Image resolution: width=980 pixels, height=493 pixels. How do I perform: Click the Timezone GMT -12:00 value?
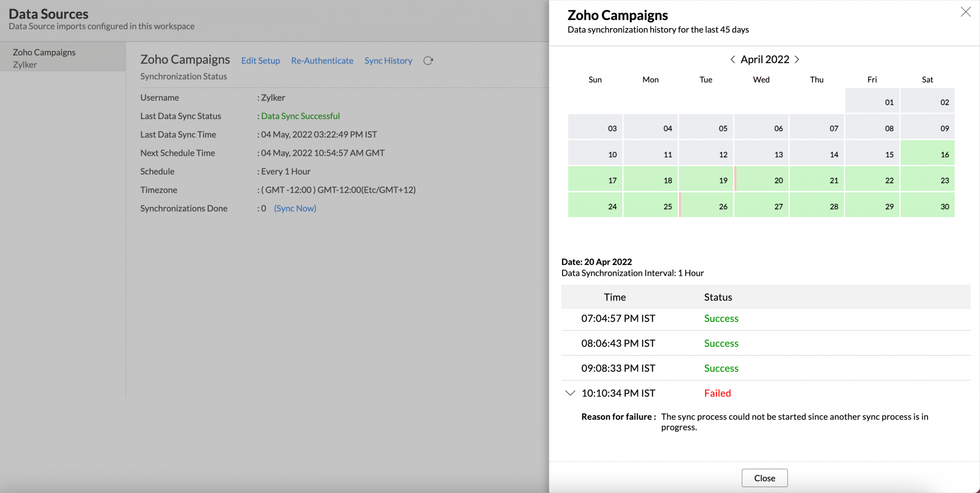click(338, 190)
